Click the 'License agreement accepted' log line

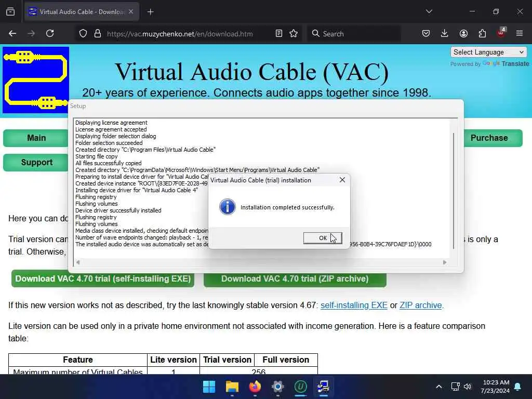pos(111,129)
